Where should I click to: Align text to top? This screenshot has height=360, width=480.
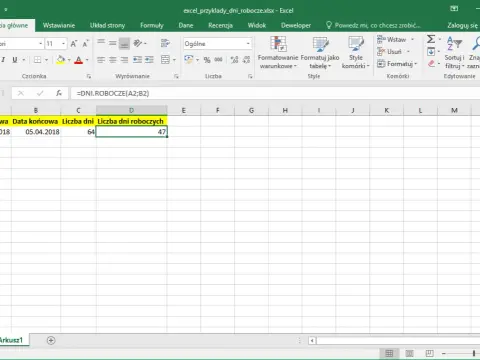(x=101, y=42)
